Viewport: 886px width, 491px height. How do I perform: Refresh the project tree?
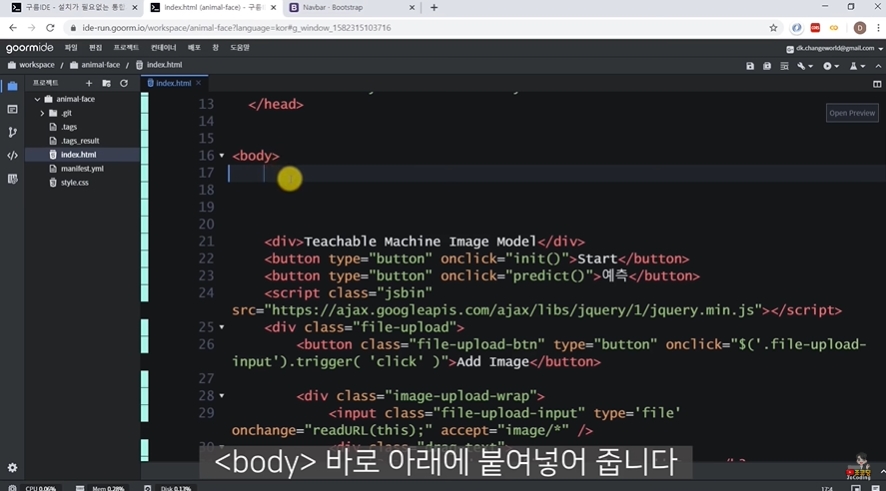pyautogui.click(x=124, y=83)
